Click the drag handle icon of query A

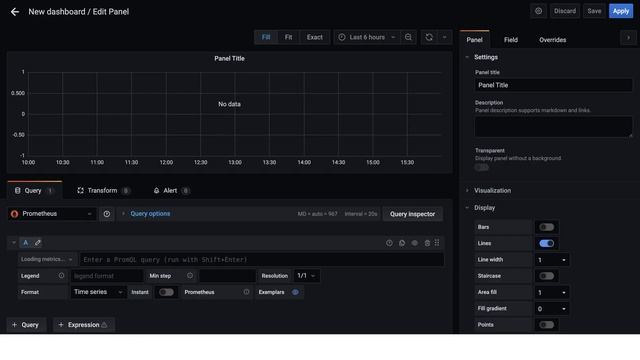pos(437,242)
